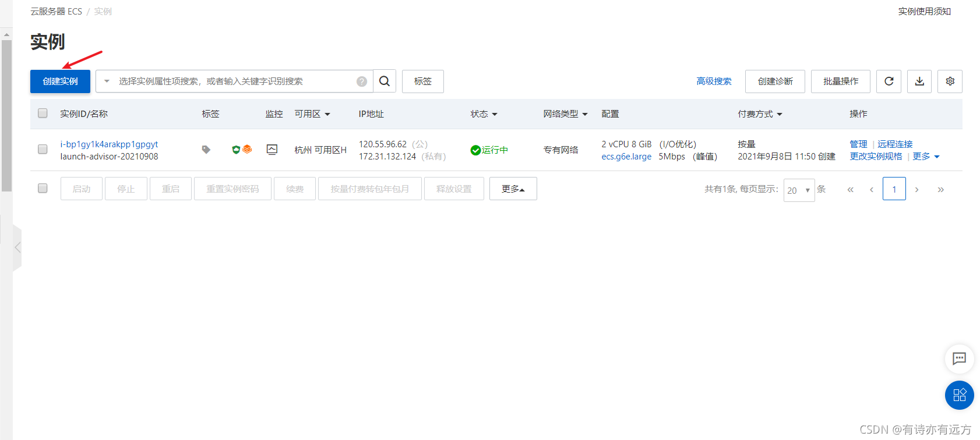Go to 云服务器 ECS breadcrumb
The image size is (980, 440).
(x=57, y=12)
